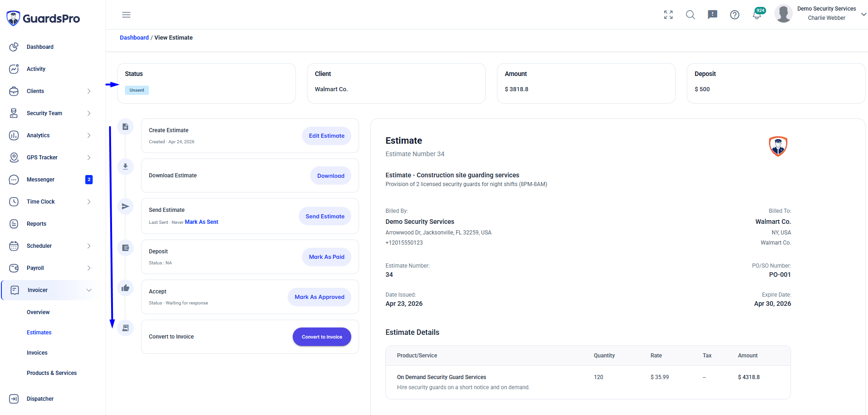The height and width of the screenshot is (415, 868).
Task: Open the account dropdown arrow
Action: 864,14
